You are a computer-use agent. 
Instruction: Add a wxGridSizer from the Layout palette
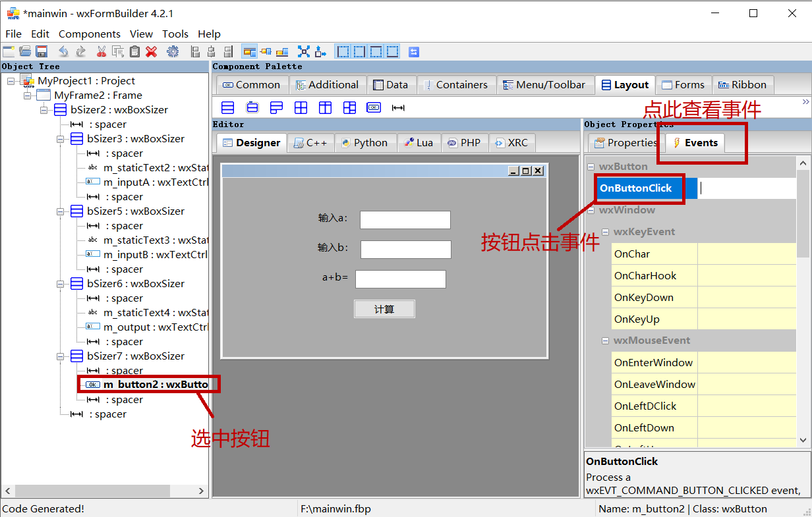pos(301,107)
